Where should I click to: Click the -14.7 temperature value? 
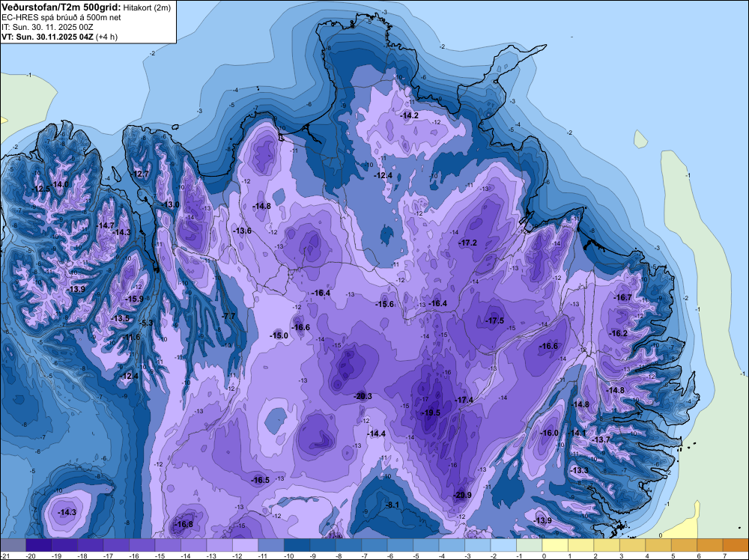[x=106, y=225]
